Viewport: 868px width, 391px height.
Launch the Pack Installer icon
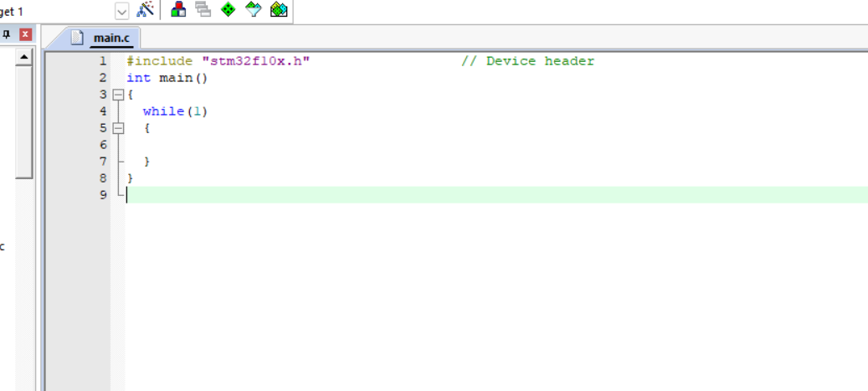(279, 9)
